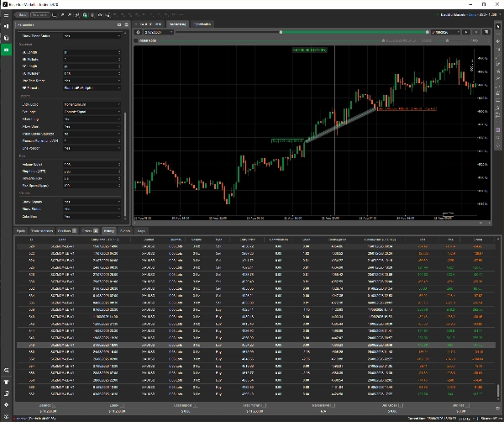The image size is (504, 422).
Task: Open the Equity tab in bottom panel
Action: pyautogui.click(x=21, y=231)
